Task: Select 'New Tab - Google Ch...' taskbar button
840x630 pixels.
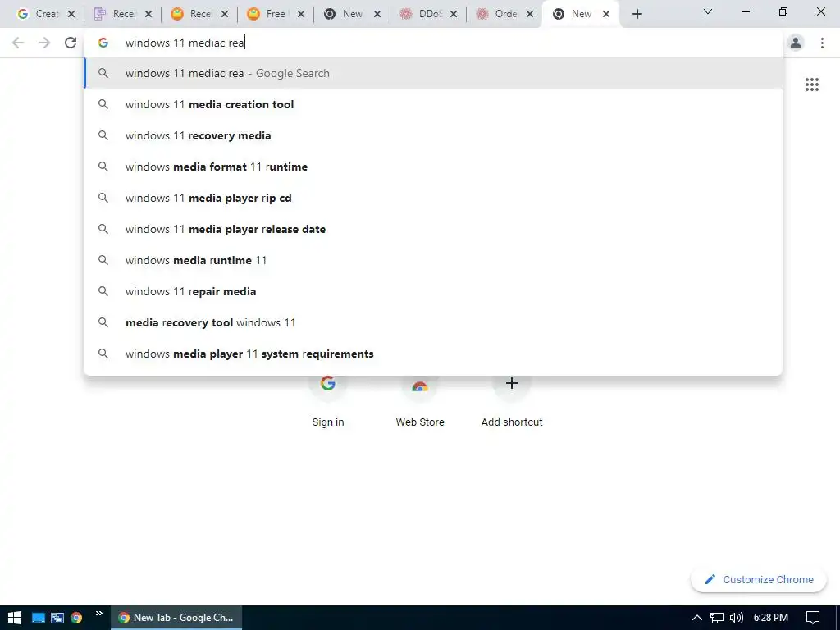Action: coord(176,618)
